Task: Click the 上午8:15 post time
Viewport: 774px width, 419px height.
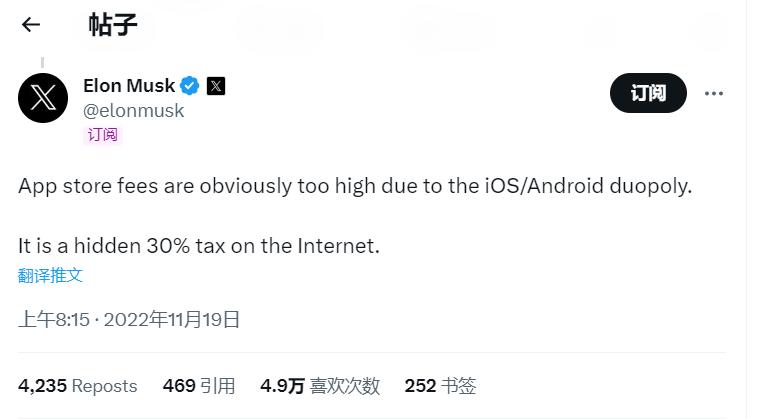Action: point(54,320)
